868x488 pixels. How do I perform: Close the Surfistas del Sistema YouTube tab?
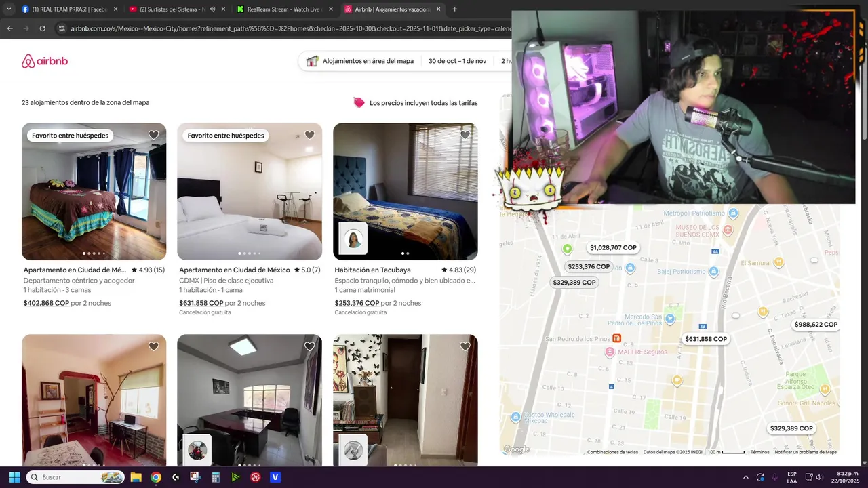point(223,9)
